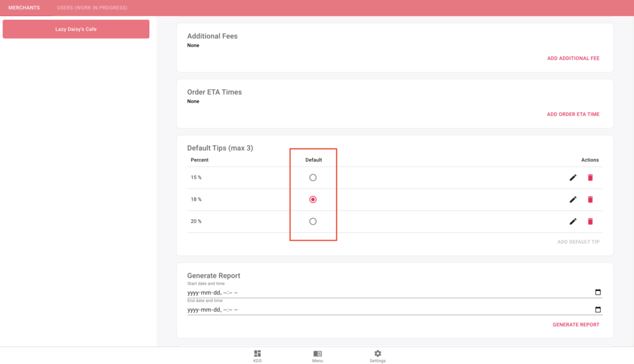Open Settings gear in bottom navigation
The width and height of the screenshot is (634, 364).
[378, 356]
